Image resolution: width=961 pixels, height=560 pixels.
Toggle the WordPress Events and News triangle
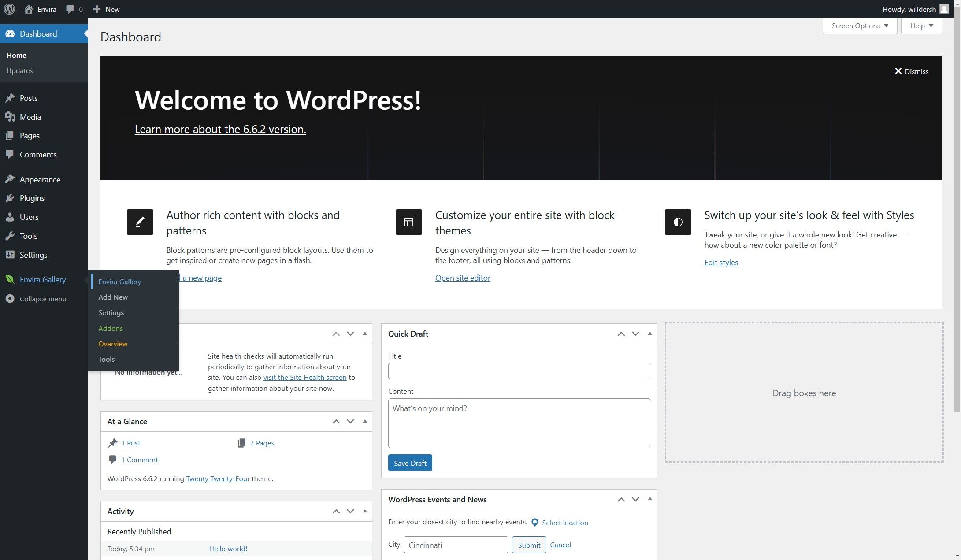coord(650,499)
